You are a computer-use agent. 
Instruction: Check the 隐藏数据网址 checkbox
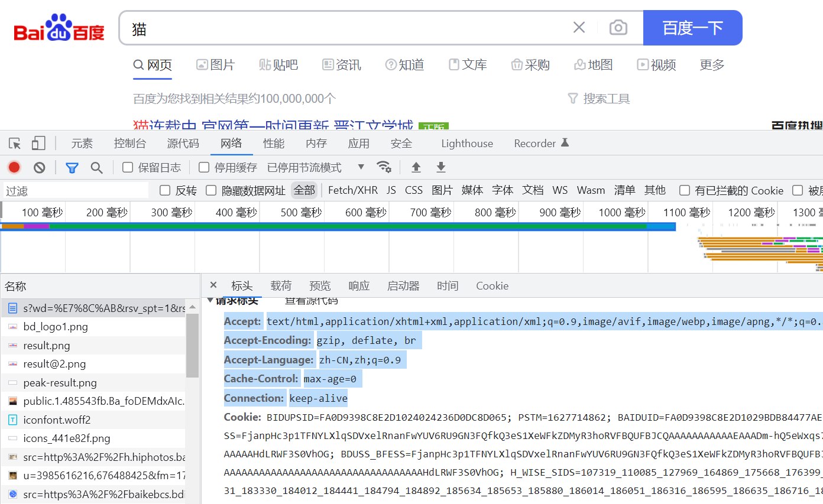point(211,190)
